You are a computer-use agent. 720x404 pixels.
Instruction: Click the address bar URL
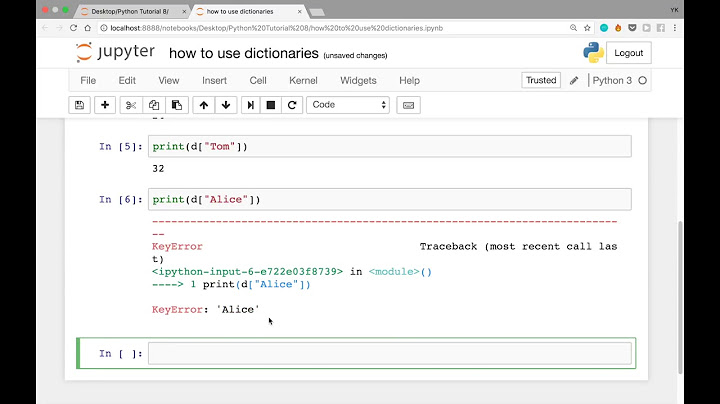click(276, 28)
